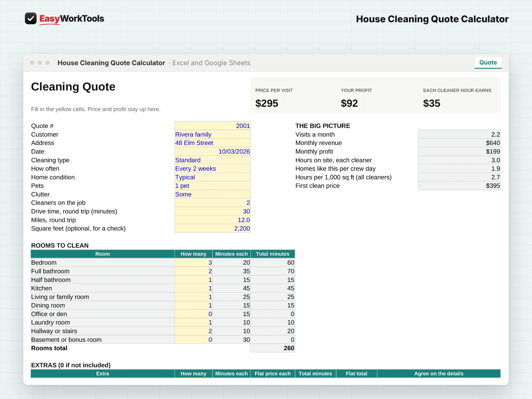Click the Cleaning Quote heading

coord(73,87)
